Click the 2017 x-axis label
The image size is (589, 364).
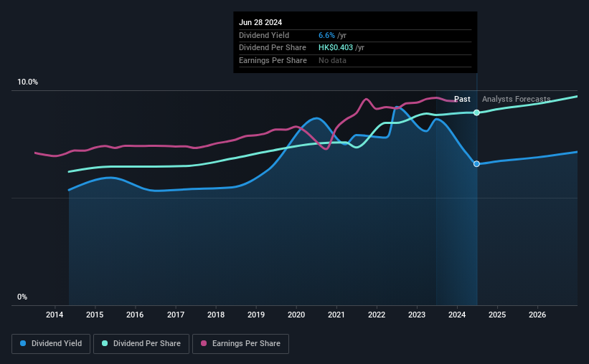(x=176, y=315)
